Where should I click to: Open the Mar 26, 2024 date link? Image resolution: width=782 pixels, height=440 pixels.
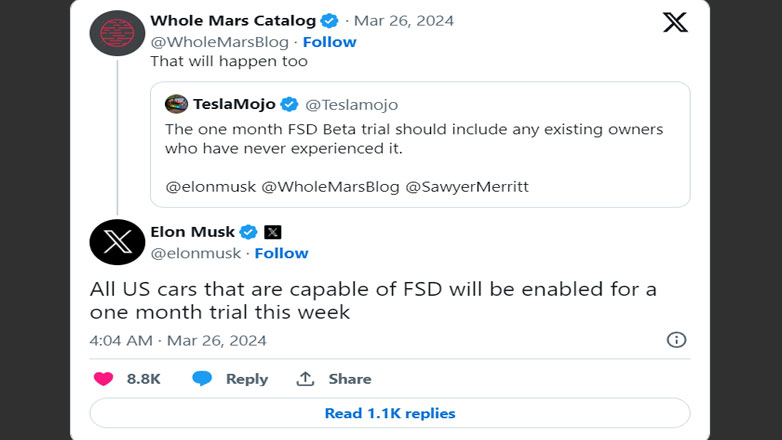405,20
